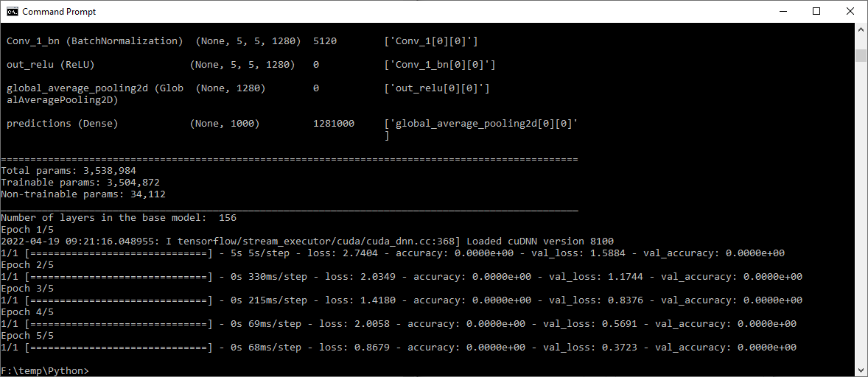The height and width of the screenshot is (377, 868).
Task: Click the 'loss: 2.0349' value
Action: point(360,277)
